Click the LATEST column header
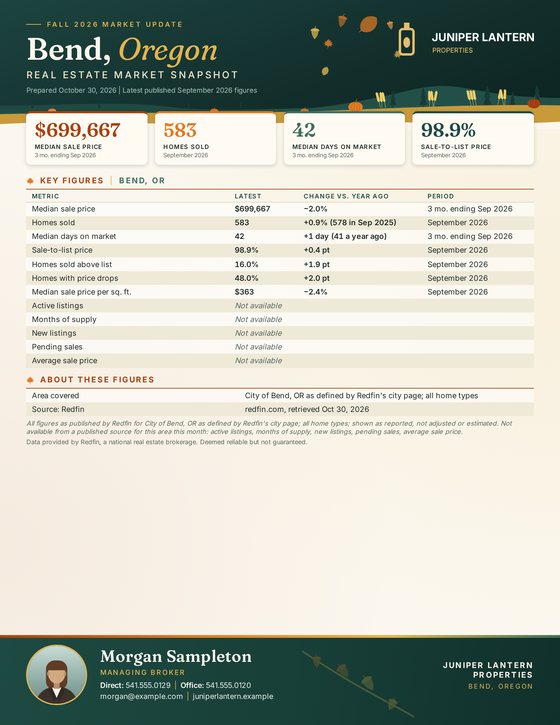This screenshot has width=560, height=725. pyautogui.click(x=248, y=196)
